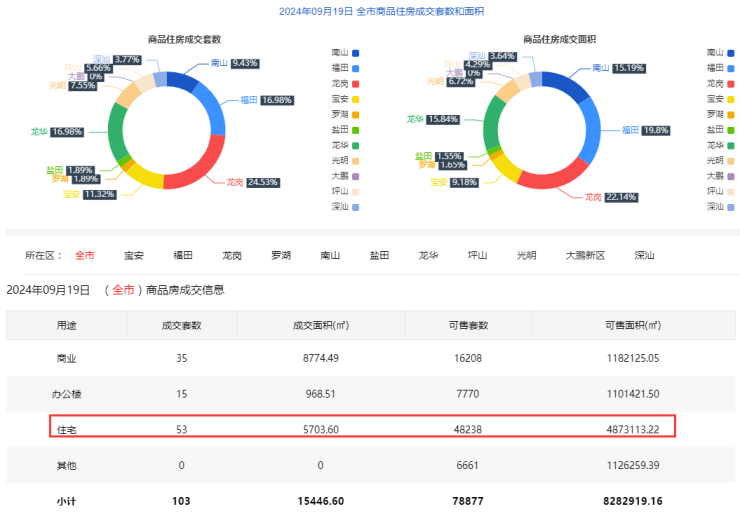Switch to 盐田 district tab
The height and width of the screenshot is (516, 740).
379,255
